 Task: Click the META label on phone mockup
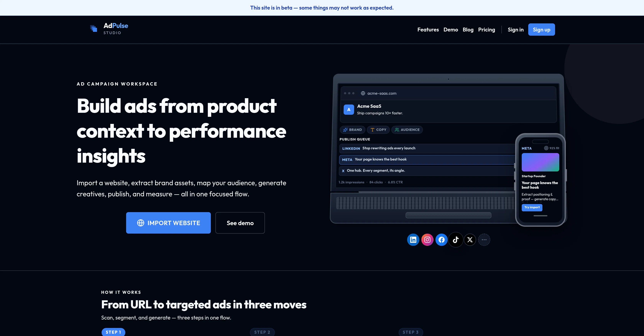(527, 148)
